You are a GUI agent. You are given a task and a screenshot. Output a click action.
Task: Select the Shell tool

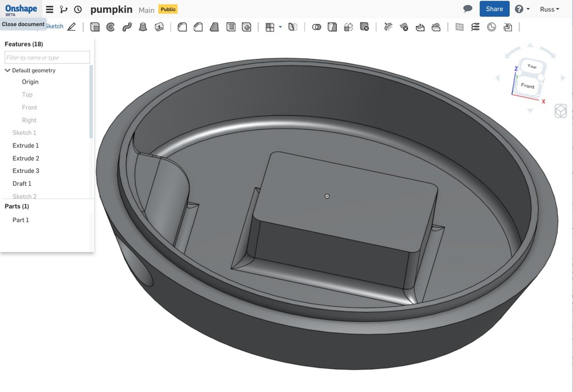pyautogui.click(x=231, y=27)
